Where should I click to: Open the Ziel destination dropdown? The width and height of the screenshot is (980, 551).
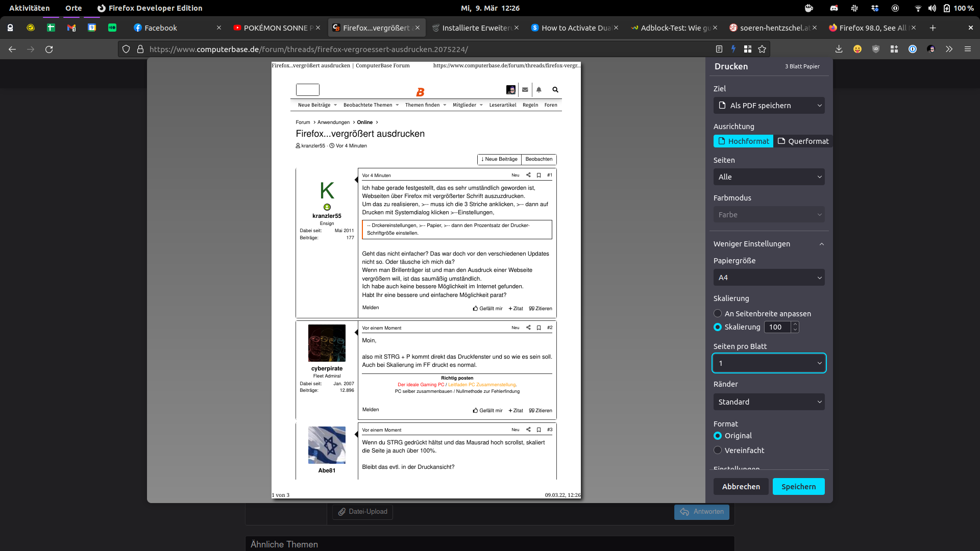point(769,106)
